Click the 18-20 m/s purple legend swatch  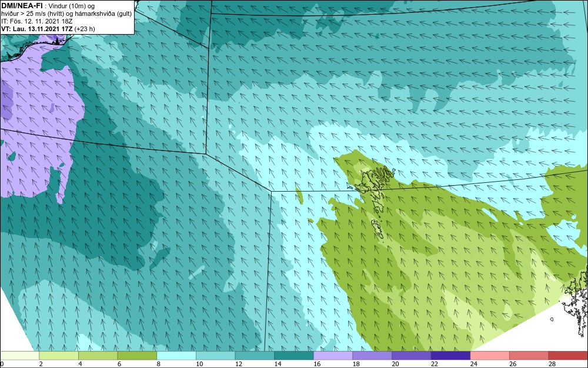click(x=372, y=356)
